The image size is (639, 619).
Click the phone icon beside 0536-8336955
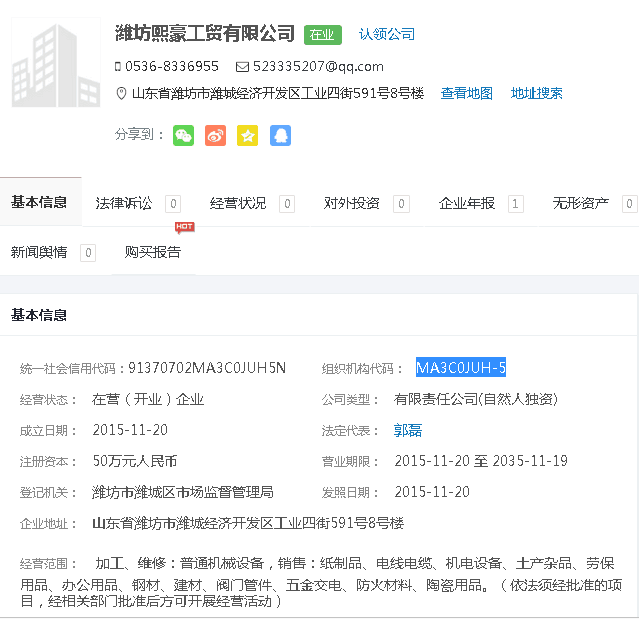119,67
